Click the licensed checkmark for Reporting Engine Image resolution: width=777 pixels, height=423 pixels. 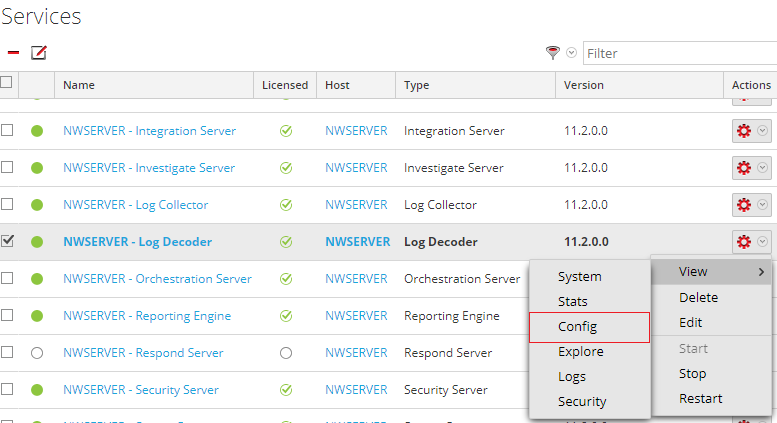click(286, 316)
